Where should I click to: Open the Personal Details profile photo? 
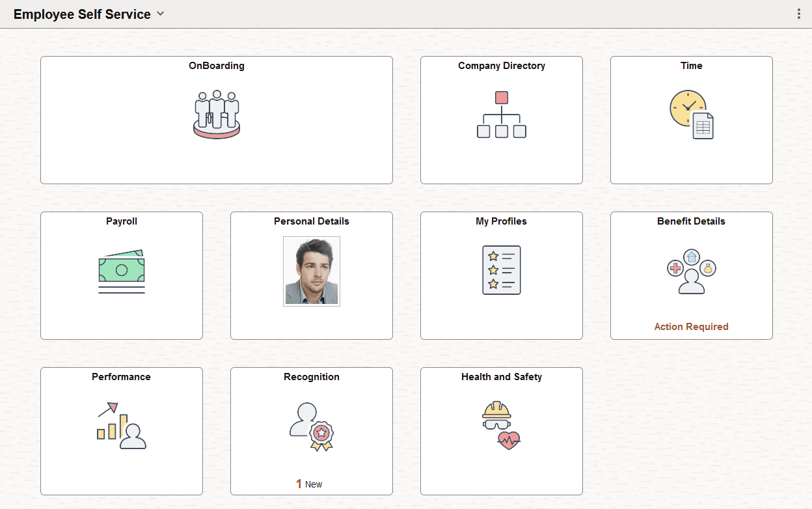point(311,271)
